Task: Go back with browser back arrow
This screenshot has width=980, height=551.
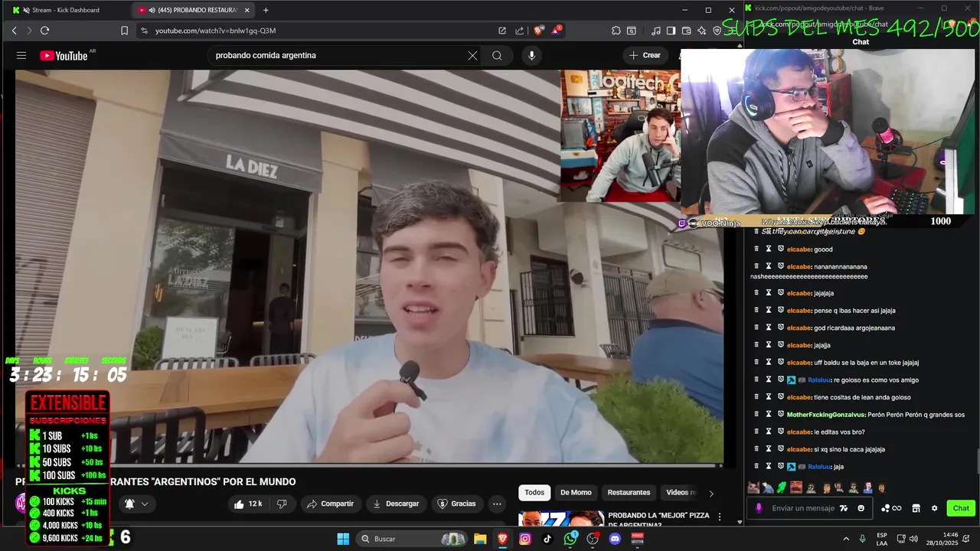Action: (x=14, y=31)
